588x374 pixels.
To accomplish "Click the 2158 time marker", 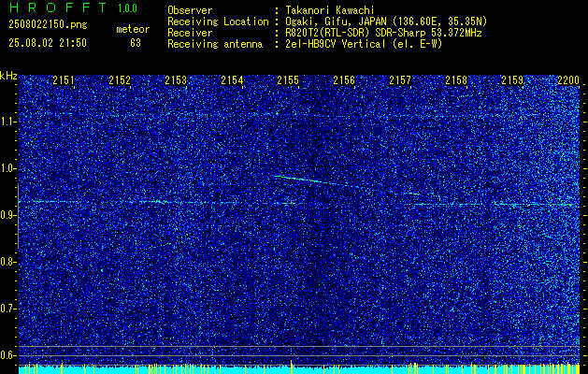I will tap(456, 80).
